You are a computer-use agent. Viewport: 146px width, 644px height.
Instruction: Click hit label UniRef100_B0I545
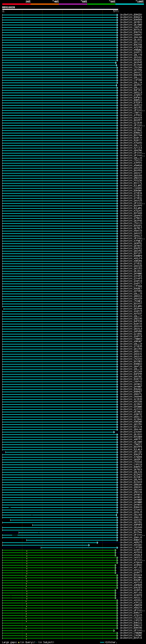(131, 65)
